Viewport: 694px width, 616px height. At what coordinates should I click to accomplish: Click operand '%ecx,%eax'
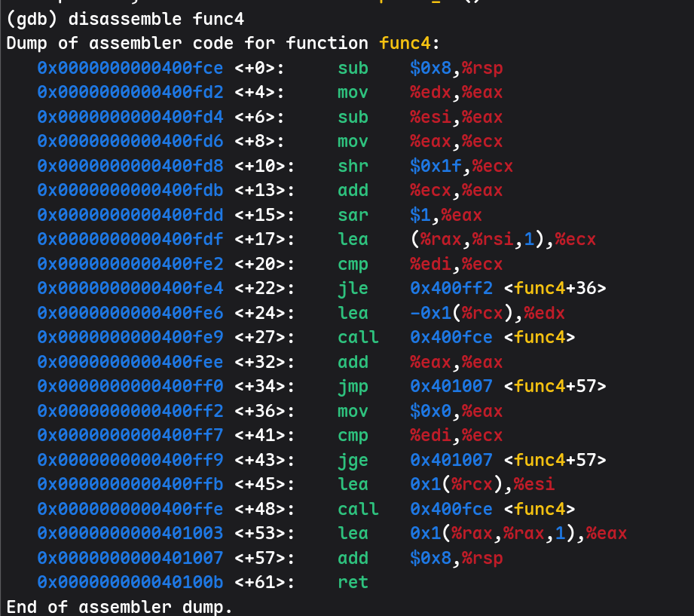[x=457, y=191]
